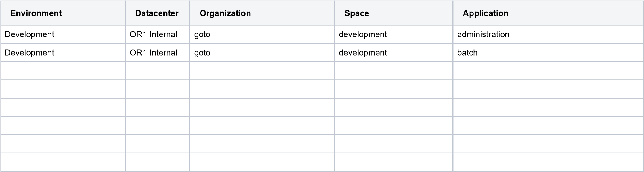
Task: Click the Organization column header
Action: [x=225, y=13]
